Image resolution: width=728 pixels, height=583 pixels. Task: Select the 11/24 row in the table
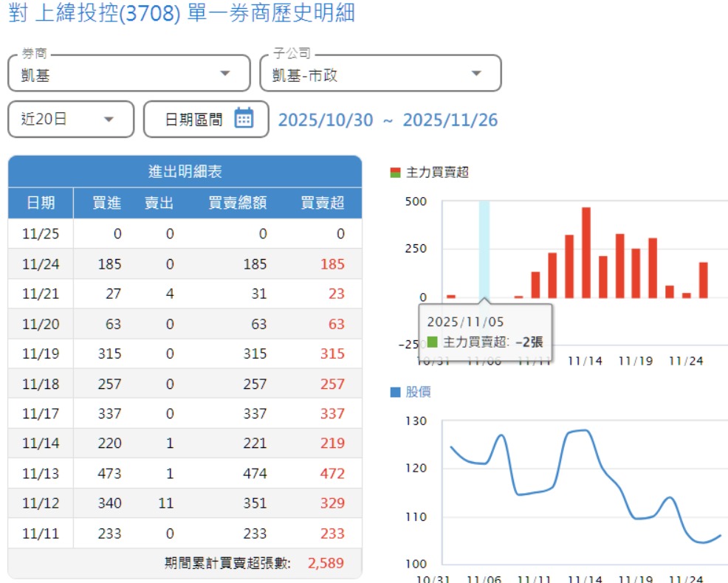pyautogui.click(x=185, y=263)
